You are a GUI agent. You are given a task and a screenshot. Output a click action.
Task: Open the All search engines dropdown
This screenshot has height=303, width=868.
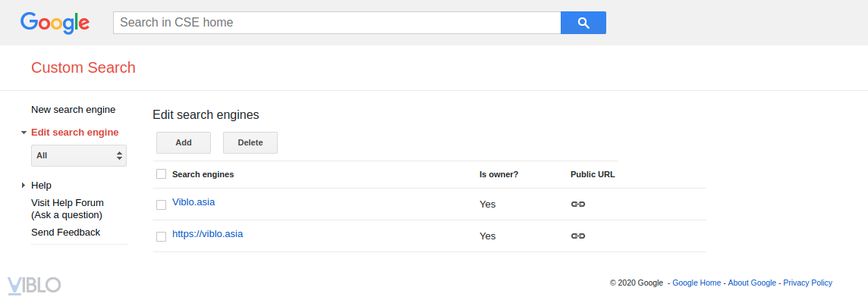pyautogui.click(x=79, y=155)
